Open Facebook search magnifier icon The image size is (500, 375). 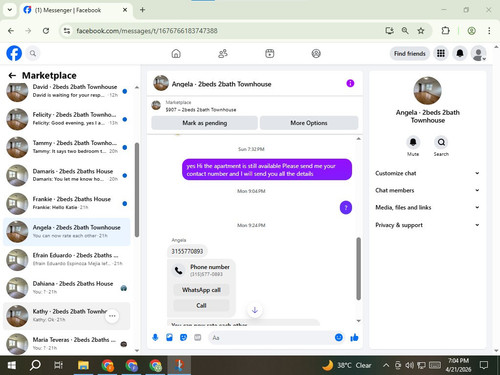pos(33,53)
